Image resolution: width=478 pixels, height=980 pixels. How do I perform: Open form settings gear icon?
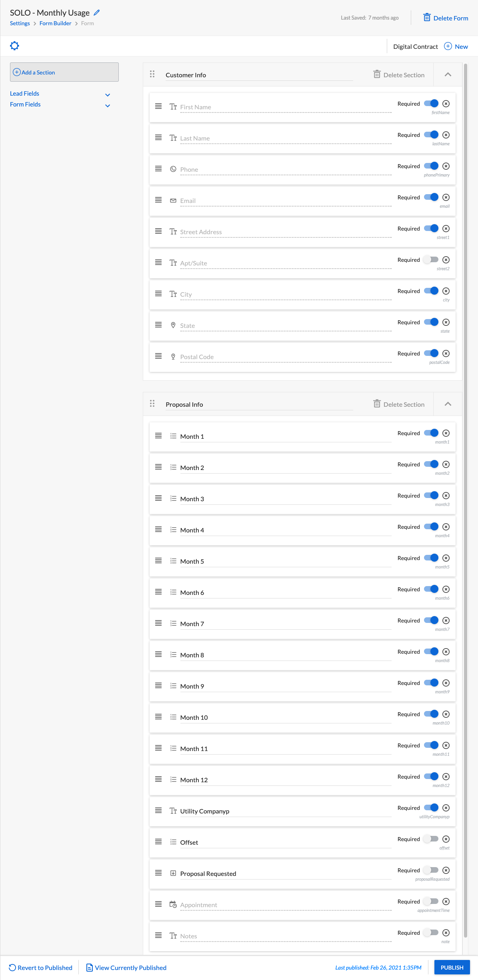point(14,46)
